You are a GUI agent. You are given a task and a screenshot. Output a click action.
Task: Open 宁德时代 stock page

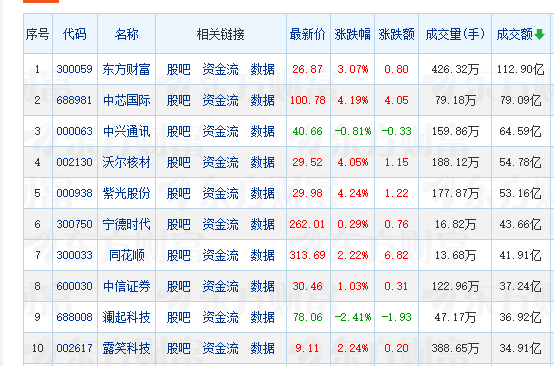(126, 224)
